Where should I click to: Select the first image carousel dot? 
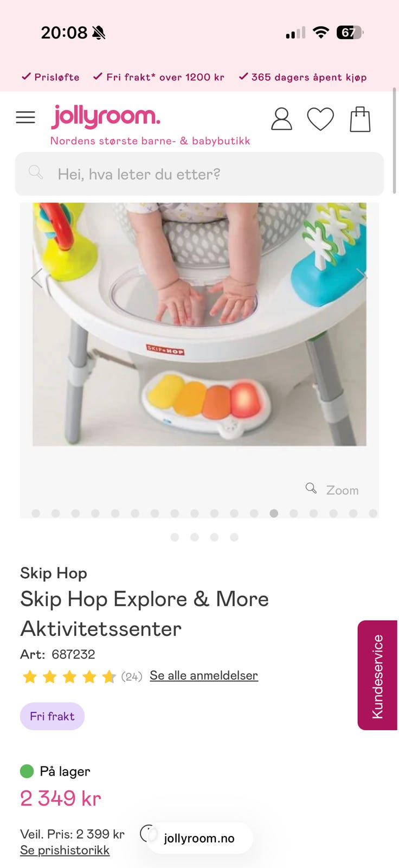[x=36, y=513]
